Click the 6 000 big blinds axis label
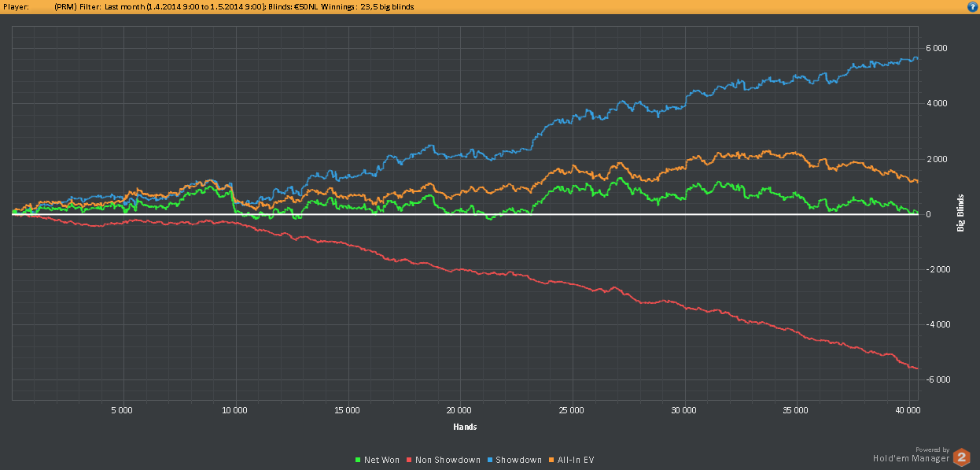 [x=938, y=49]
